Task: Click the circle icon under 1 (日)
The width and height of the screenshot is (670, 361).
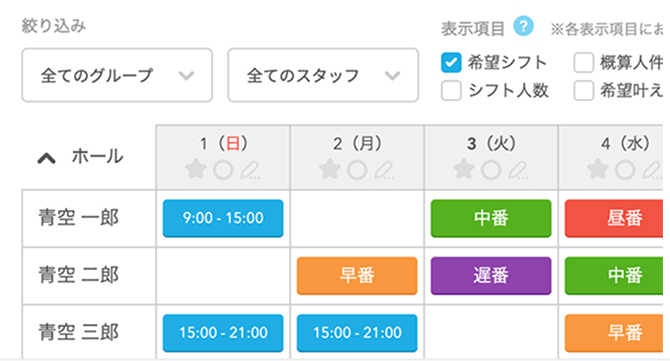Action: point(223,170)
